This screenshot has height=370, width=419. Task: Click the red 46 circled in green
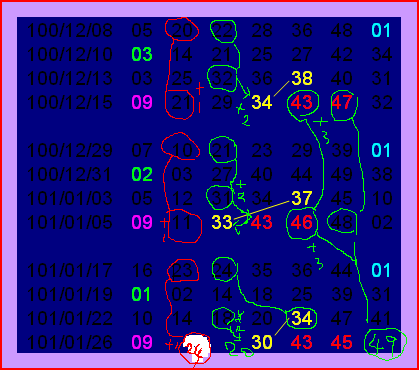pos(302,222)
